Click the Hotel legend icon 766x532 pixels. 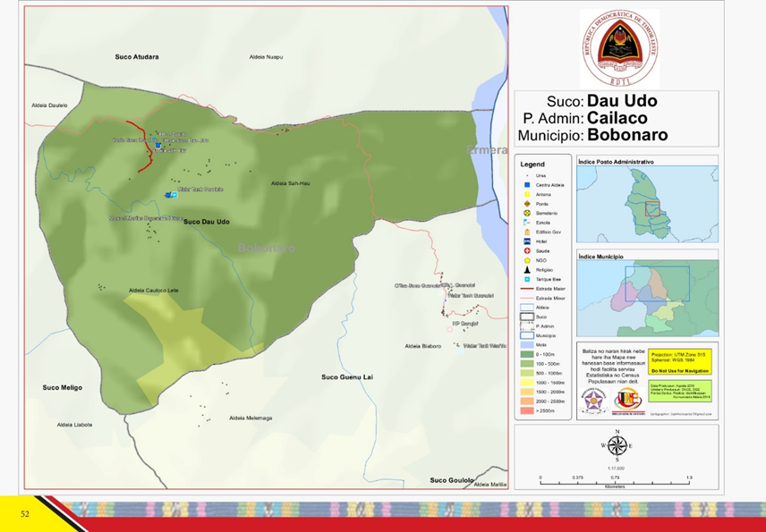[x=527, y=241]
